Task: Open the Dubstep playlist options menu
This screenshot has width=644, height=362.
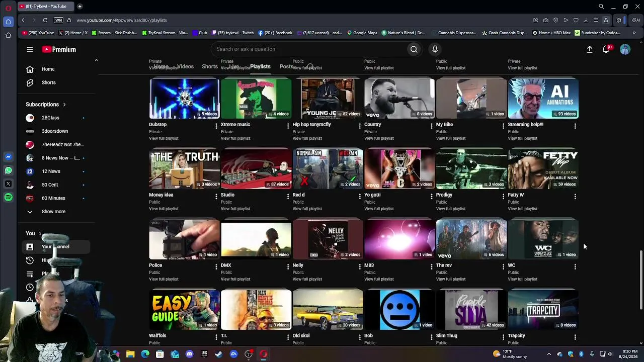Action: click(x=216, y=126)
